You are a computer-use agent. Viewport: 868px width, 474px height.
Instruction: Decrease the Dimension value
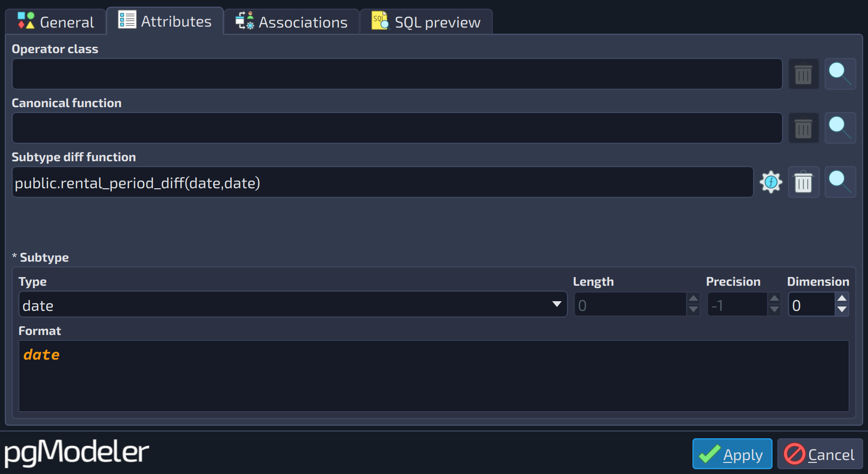[842, 310]
